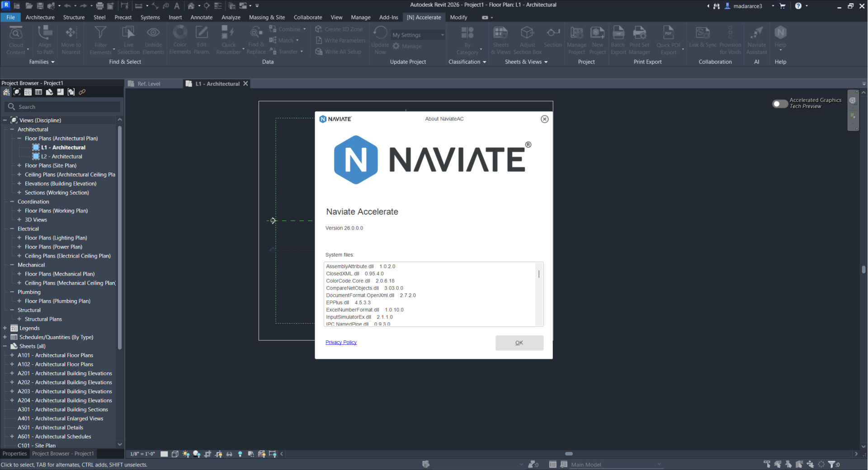Expand sheet A101 - Architectural Floor Plans
This screenshot has height=470, width=868.
[12, 355]
